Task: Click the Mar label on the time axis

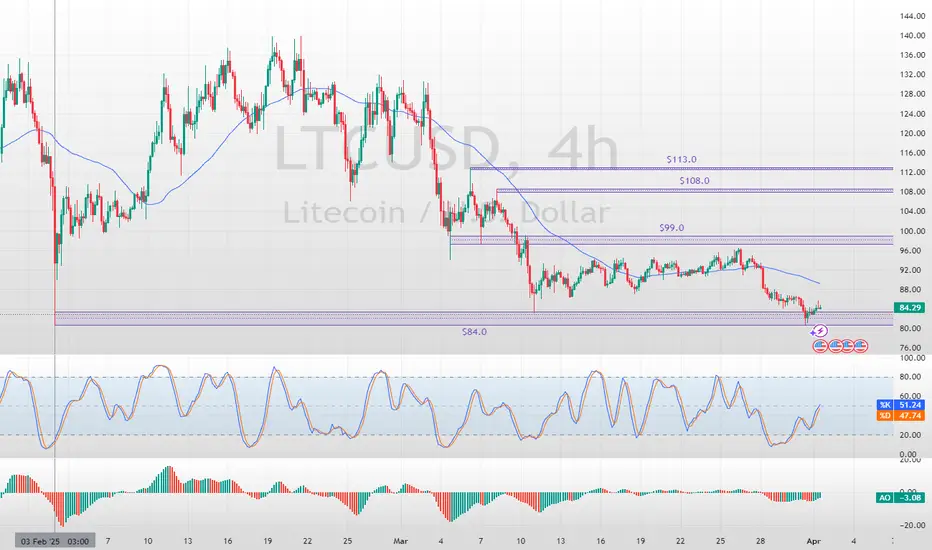Action: [x=401, y=541]
